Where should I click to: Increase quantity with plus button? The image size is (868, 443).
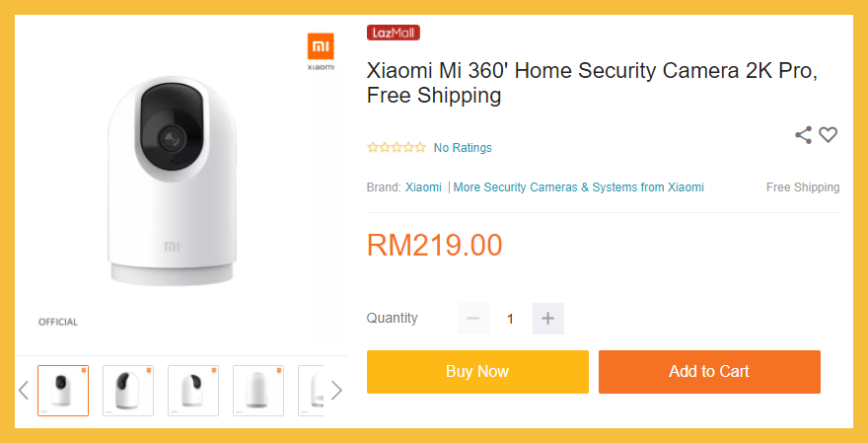point(548,319)
